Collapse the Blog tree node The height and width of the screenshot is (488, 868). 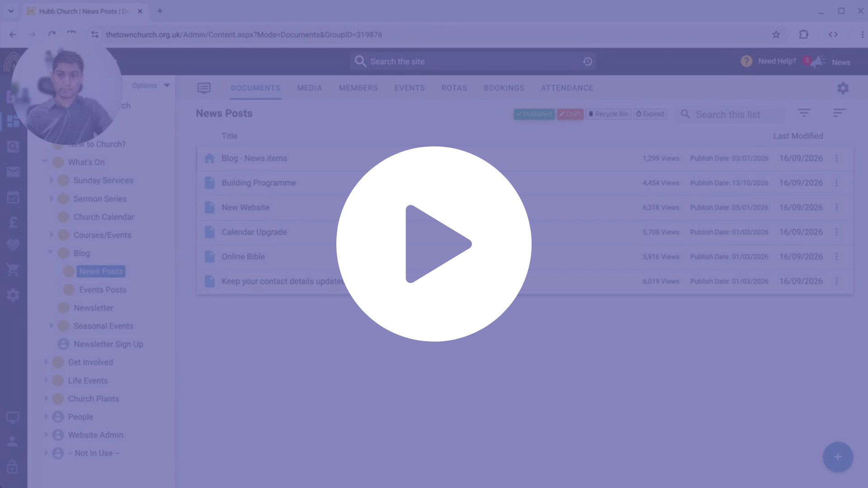(x=51, y=253)
